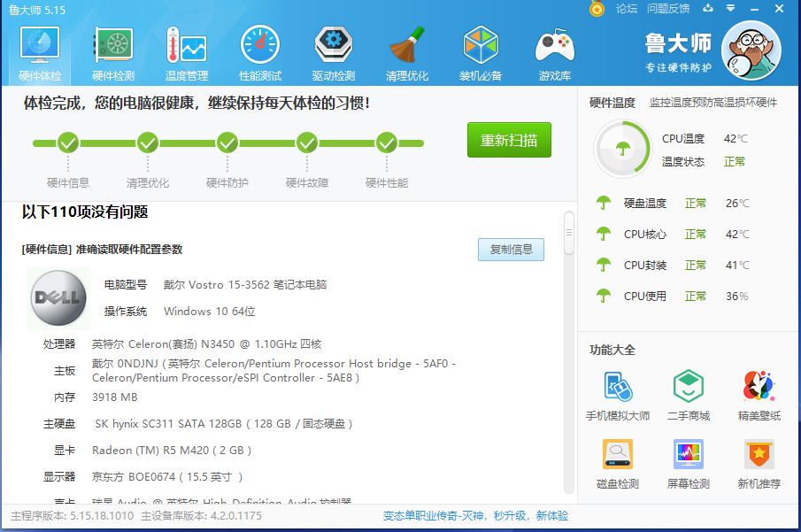The image size is (801, 532).
Task: Click the 复制信息 copy info button
Action: (511, 250)
